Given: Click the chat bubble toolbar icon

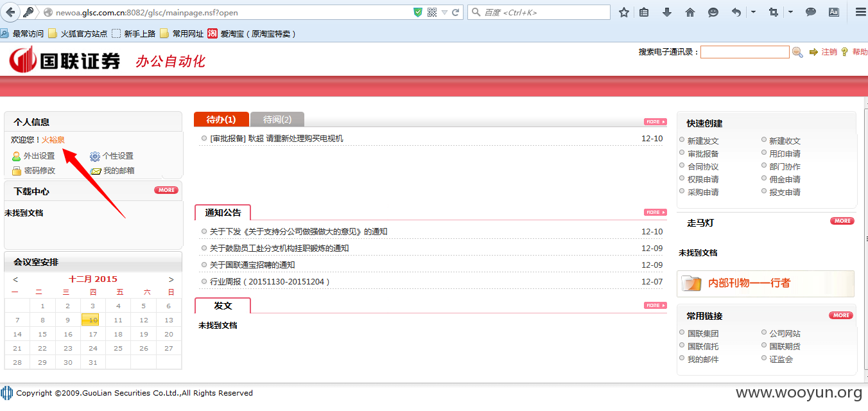Looking at the screenshot, I should click(811, 12).
